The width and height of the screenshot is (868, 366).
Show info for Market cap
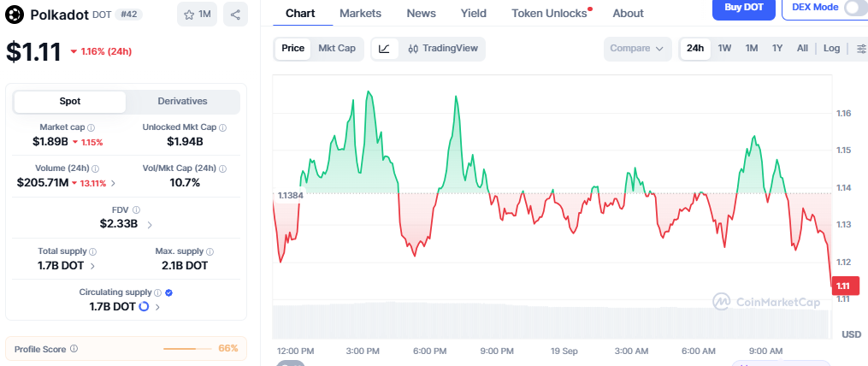pyautogui.click(x=92, y=127)
